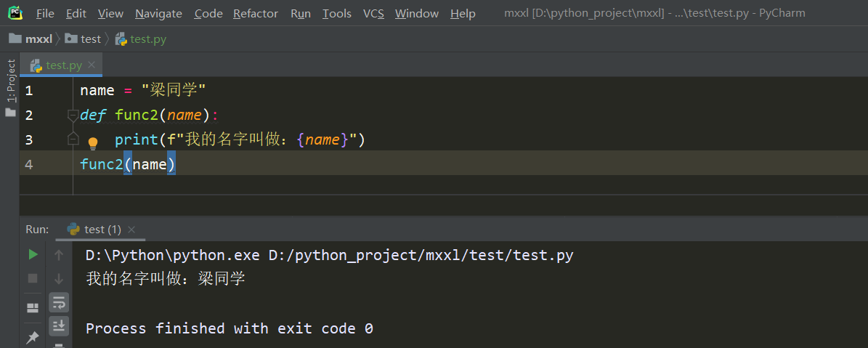
Task: Click the output line 我的名字叫做：梁同学
Action: 166,278
